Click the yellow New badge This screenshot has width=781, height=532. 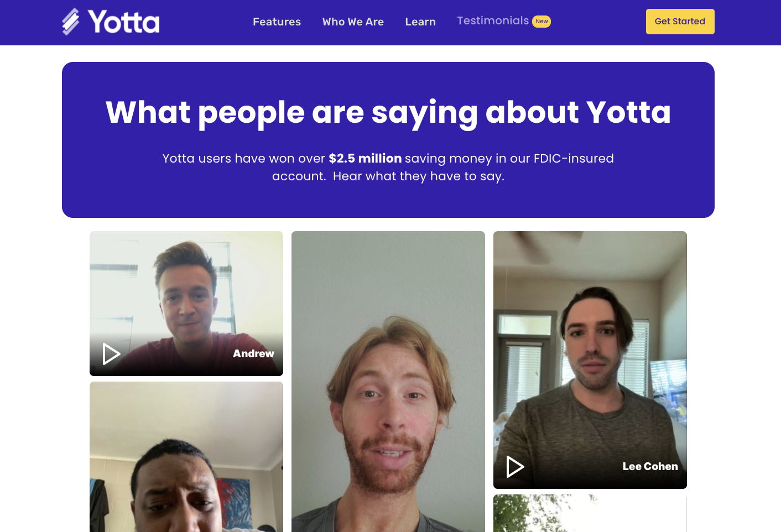pyautogui.click(x=542, y=22)
